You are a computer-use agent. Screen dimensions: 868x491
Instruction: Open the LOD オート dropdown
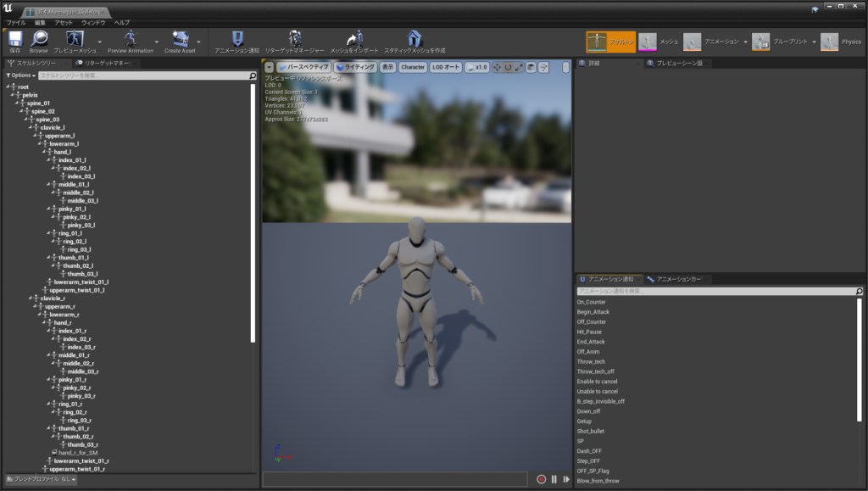coord(446,67)
